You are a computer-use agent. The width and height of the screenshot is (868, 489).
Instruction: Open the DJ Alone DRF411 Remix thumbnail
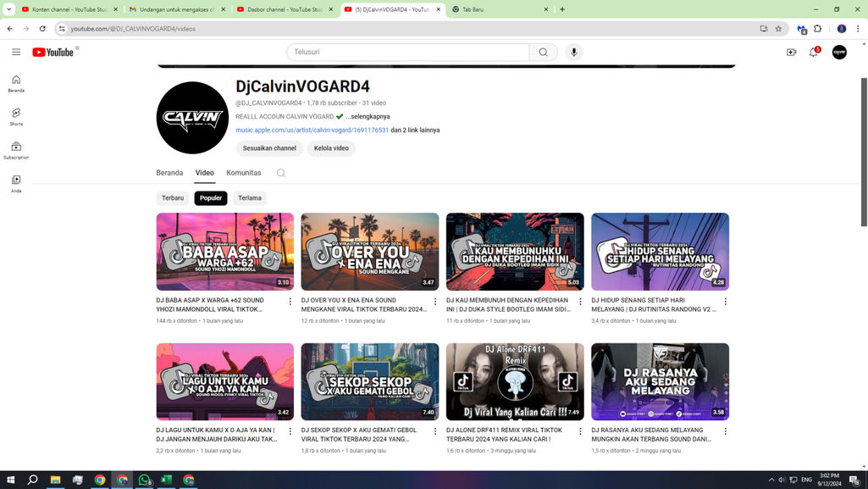pyautogui.click(x=515, y=381)
